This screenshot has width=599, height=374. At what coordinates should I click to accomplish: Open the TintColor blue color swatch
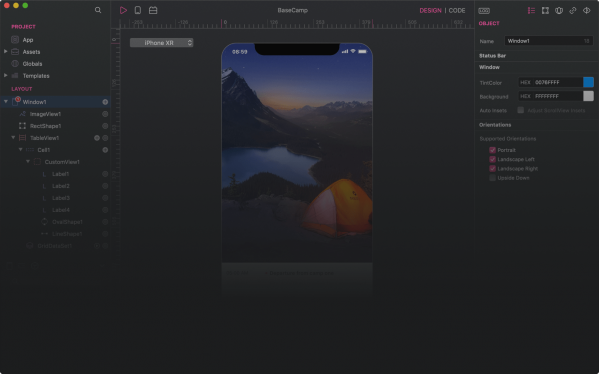588,82
